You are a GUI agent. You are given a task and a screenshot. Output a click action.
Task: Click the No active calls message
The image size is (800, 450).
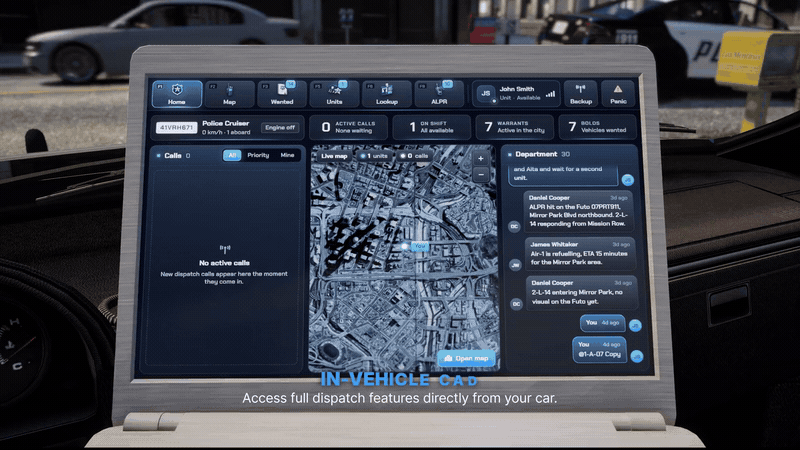coord(224,263)
